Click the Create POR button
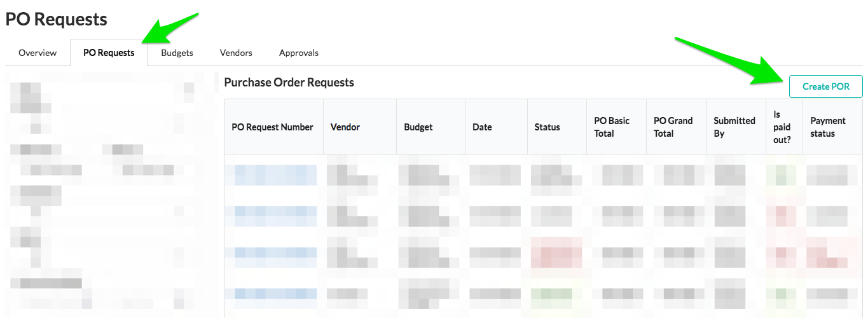 825,86
